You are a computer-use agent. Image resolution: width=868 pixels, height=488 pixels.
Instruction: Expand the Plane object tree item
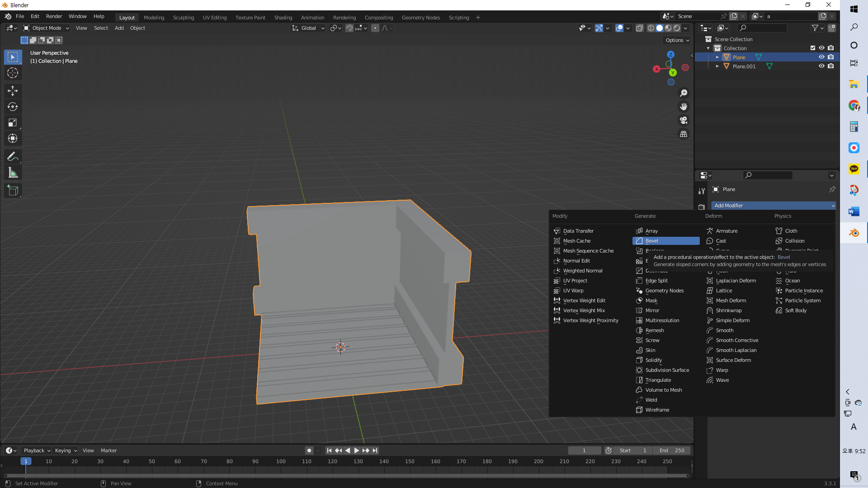pos(717,57)
